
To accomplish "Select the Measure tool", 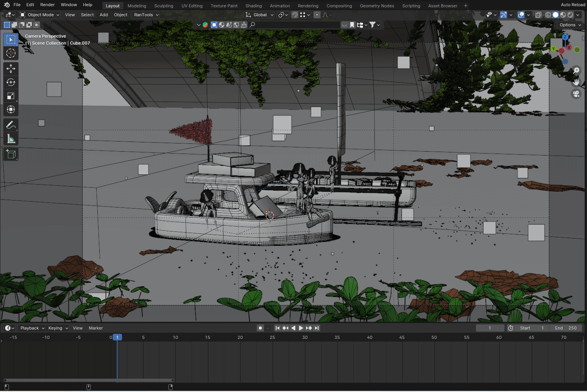I will pos(11,138).
